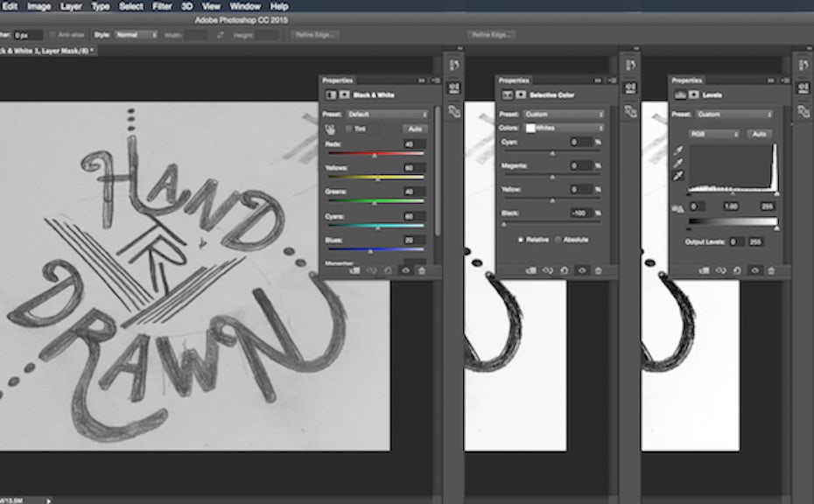Toggle Black & White layer visibility eye
This screenshot has width=814, height=504.
tap(405, 270)
